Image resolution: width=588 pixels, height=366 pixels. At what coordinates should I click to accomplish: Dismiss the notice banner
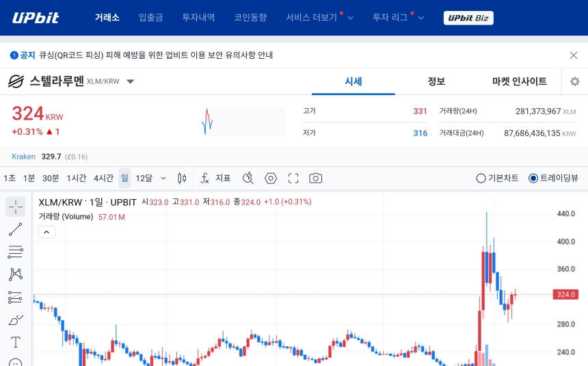click(x=574, y=55)
